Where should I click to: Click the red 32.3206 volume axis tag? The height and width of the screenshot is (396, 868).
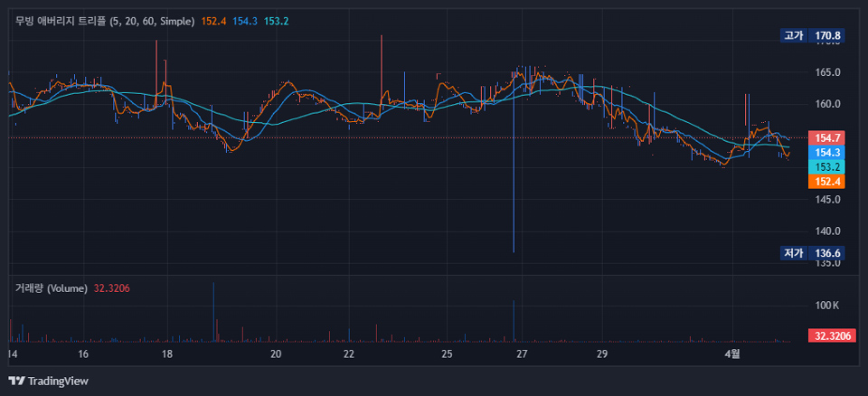click(x=829, y=336)
